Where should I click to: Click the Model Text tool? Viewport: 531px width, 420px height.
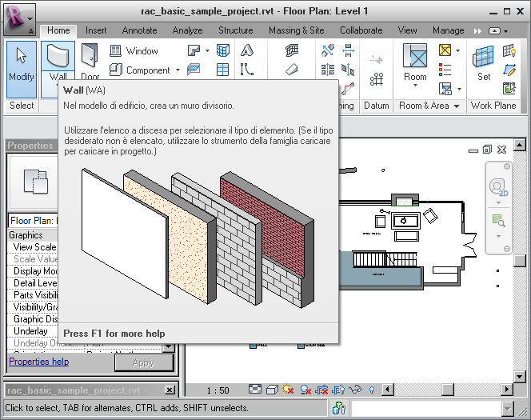[247, 51]
